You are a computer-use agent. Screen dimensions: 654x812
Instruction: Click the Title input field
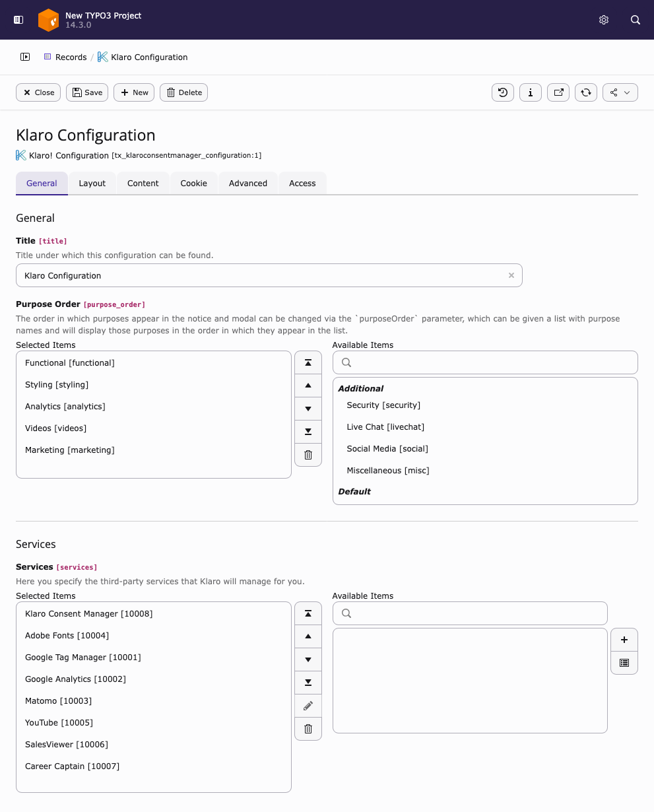(269, 275)
